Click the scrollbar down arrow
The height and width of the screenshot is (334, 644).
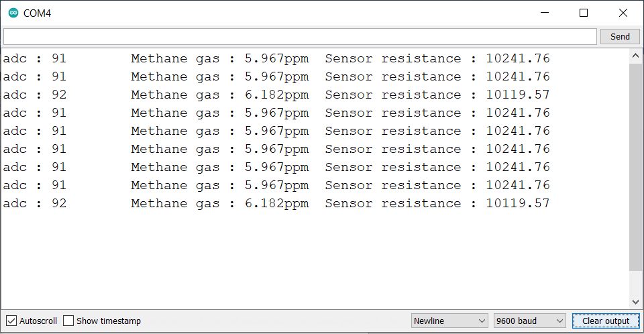tap(635, 302)
